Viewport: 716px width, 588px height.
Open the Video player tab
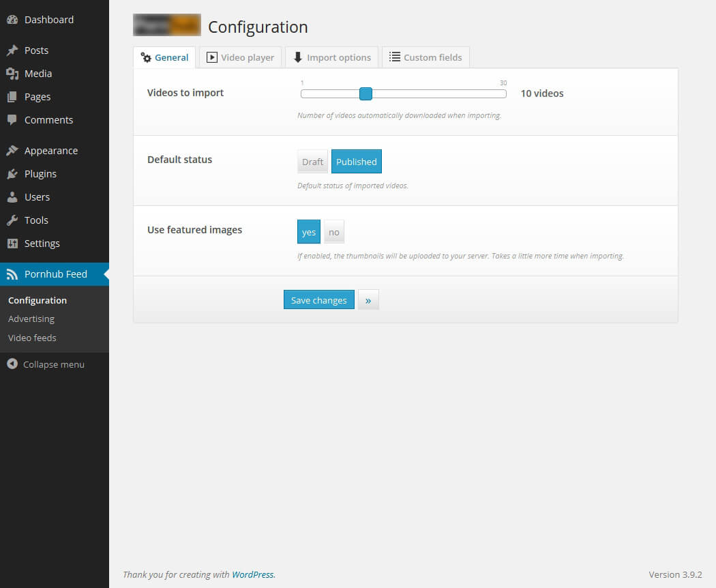[240, 57]
